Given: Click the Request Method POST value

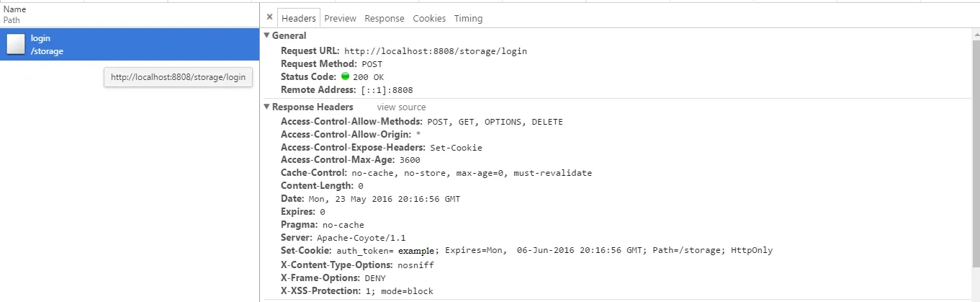Looking at the screenshot, I should [372, 64].
